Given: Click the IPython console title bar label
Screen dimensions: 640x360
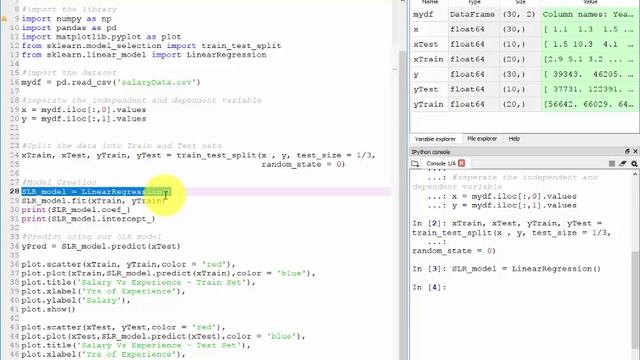Looking at the screenshot, I should click(431, 152).
